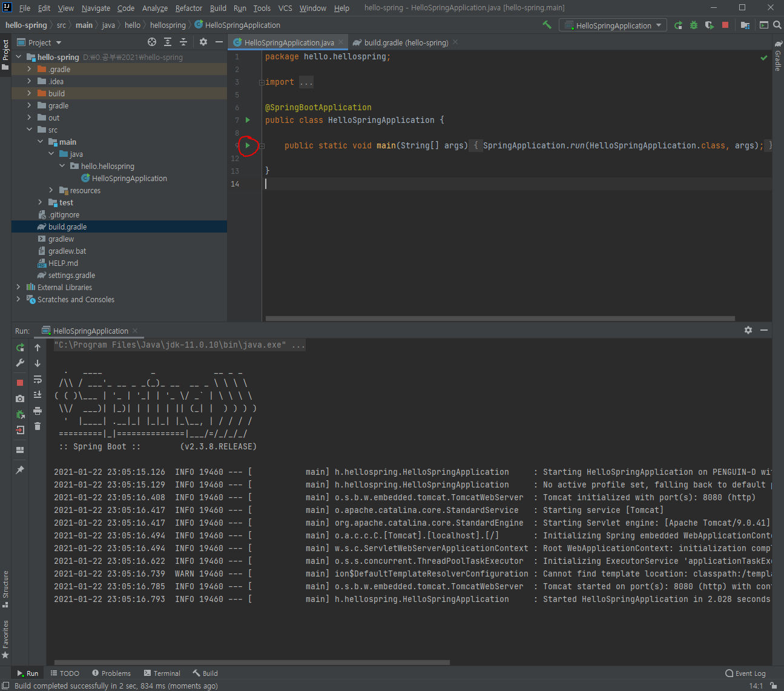This screenshot has height=691, width=784.
Task: Open Project Structure icon in top toolbar
Action: [x=745, y=25]
